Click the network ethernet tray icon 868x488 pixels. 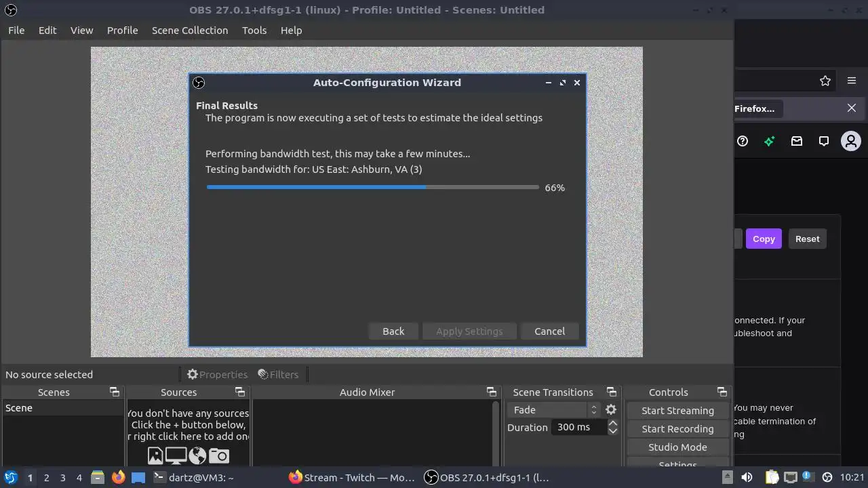[x=791, y=477]
